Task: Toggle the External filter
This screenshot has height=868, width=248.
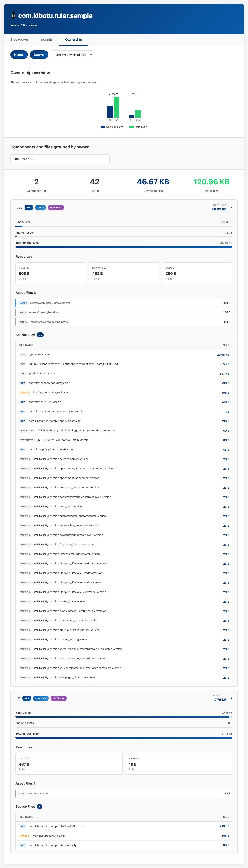Action: (39, 55)
